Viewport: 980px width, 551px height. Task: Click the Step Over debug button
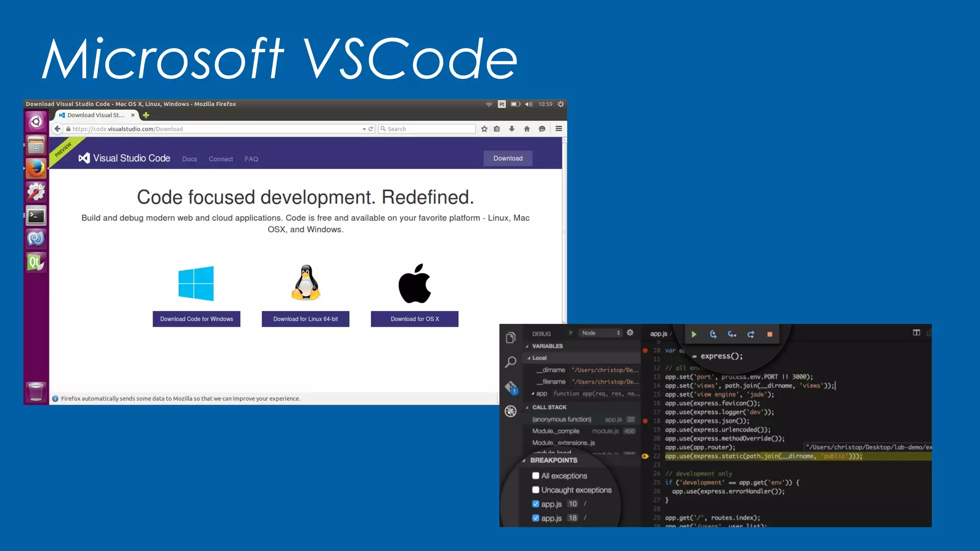click(713, 334)
